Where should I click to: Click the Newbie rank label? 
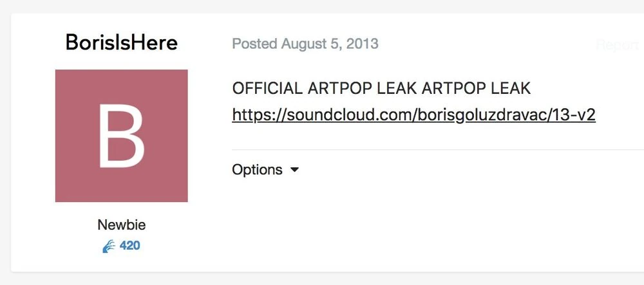[122, 225]
